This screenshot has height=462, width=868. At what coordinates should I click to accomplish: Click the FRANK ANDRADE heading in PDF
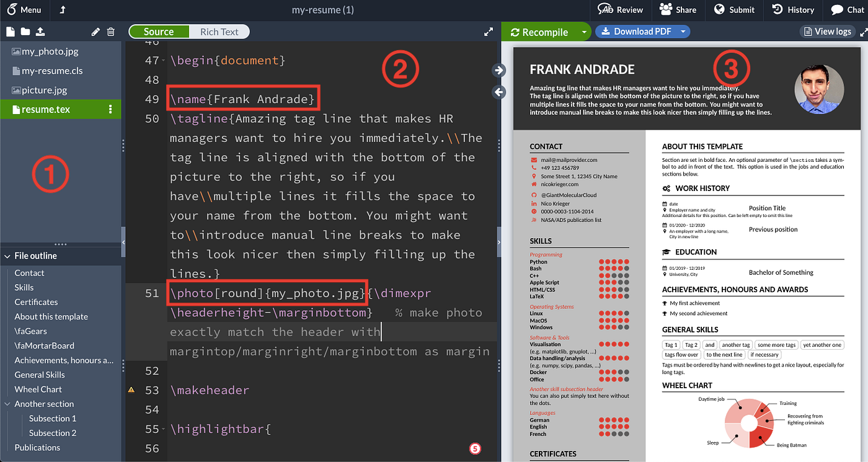(582, 69)
